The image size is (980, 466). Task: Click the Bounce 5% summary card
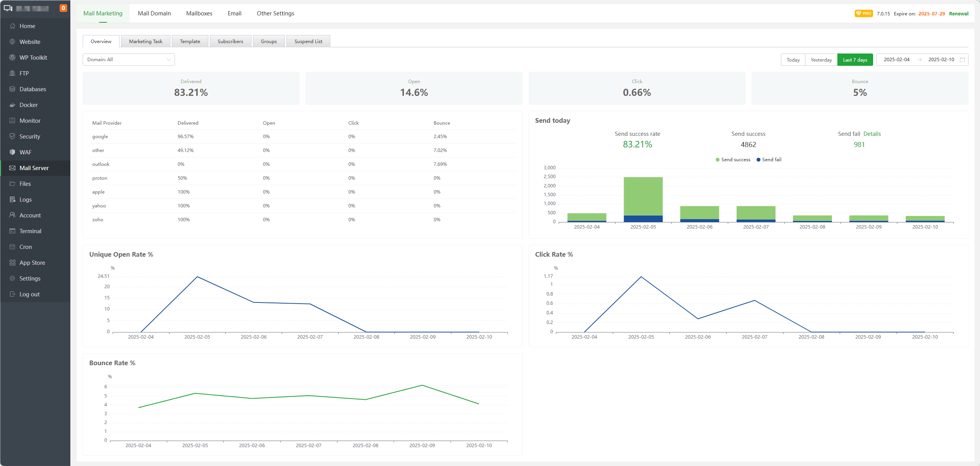860,88
